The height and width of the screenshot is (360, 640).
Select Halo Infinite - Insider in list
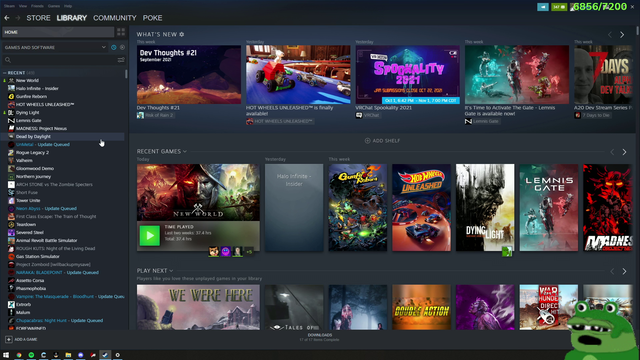coord(63,89)
